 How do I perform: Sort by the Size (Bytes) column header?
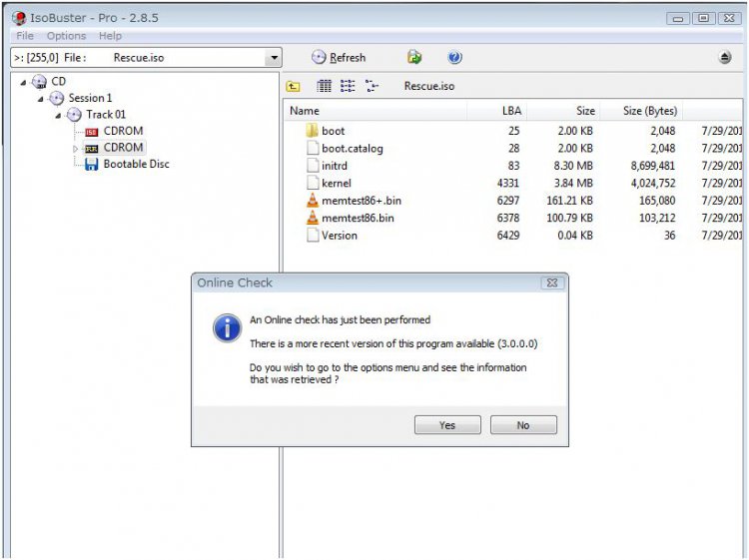point(641,111)
